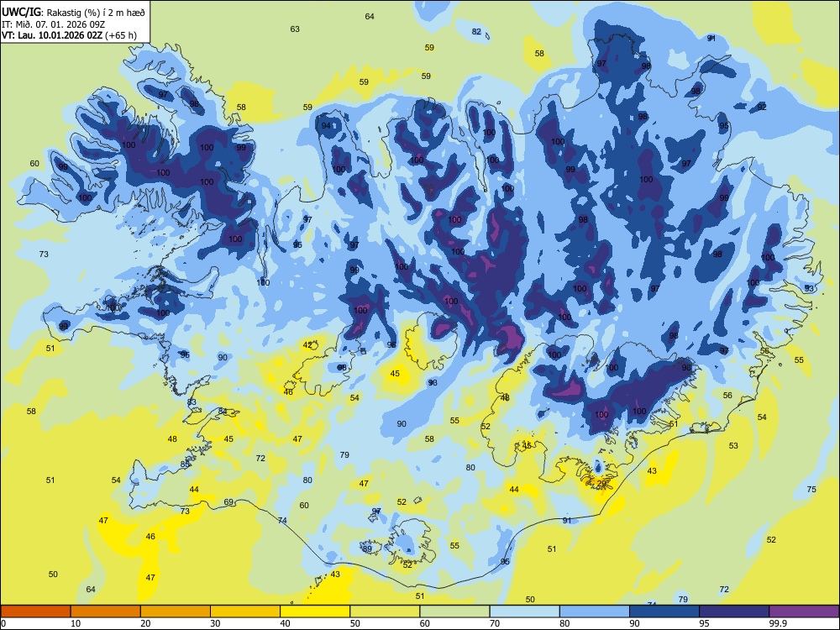840x630 pixels.
Task: Select the amber 20–30 legend color box
Action: pos(176,612)
